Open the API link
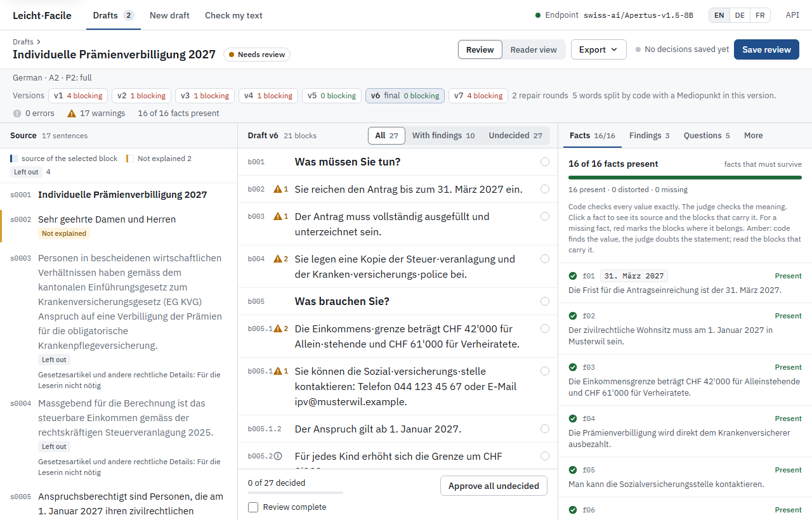The image size is (812, 520). (792, 15)
